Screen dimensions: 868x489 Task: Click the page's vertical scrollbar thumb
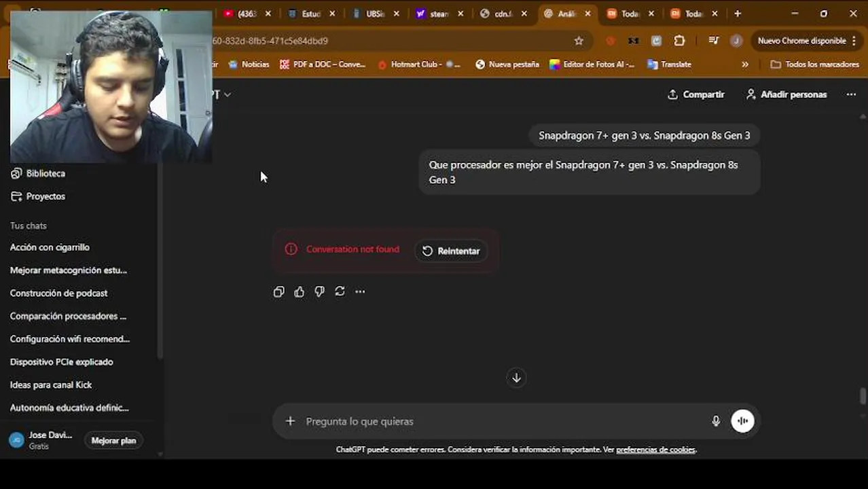click(863, 396)
